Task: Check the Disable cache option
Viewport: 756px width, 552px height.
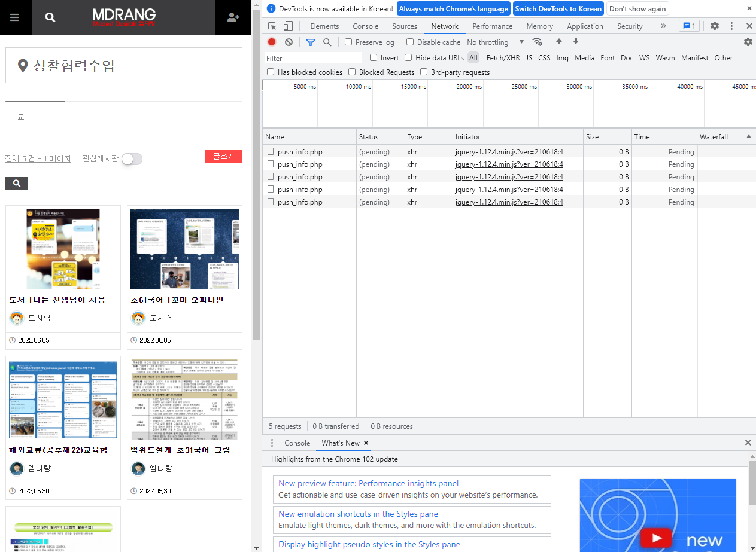Action: pyautogui.click(x=410, y=42)
